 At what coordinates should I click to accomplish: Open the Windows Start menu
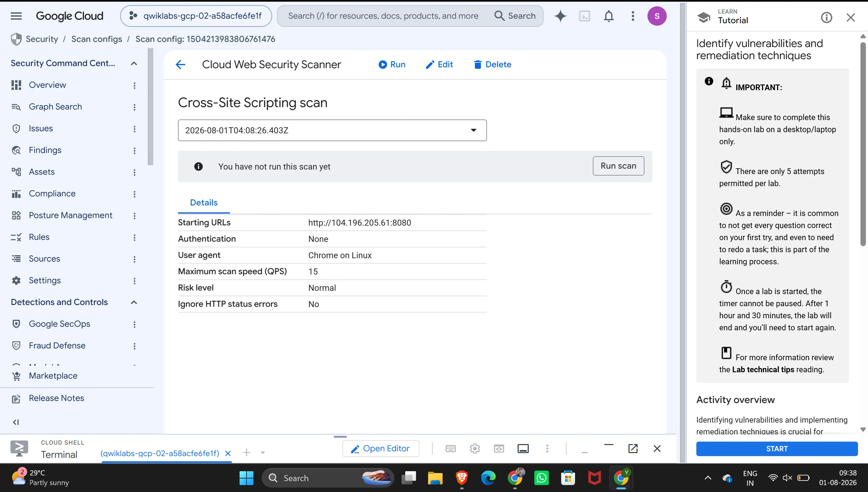[246, 478]
